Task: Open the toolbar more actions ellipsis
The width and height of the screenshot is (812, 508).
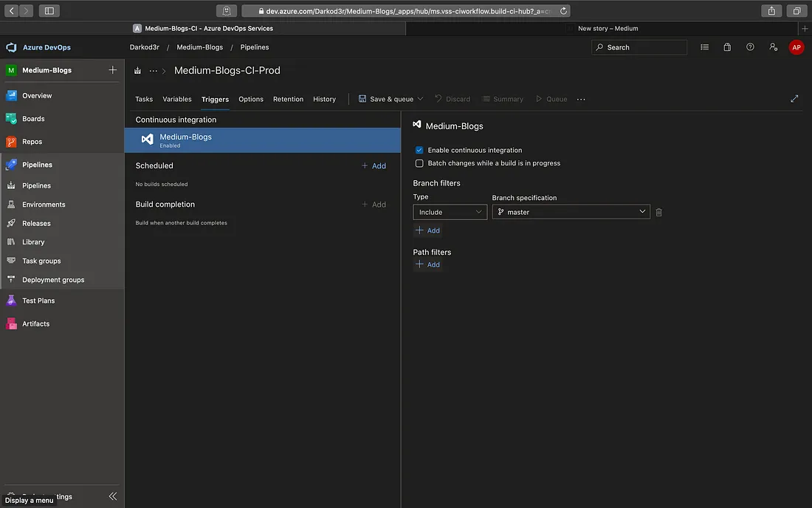Action: point(581,99)
